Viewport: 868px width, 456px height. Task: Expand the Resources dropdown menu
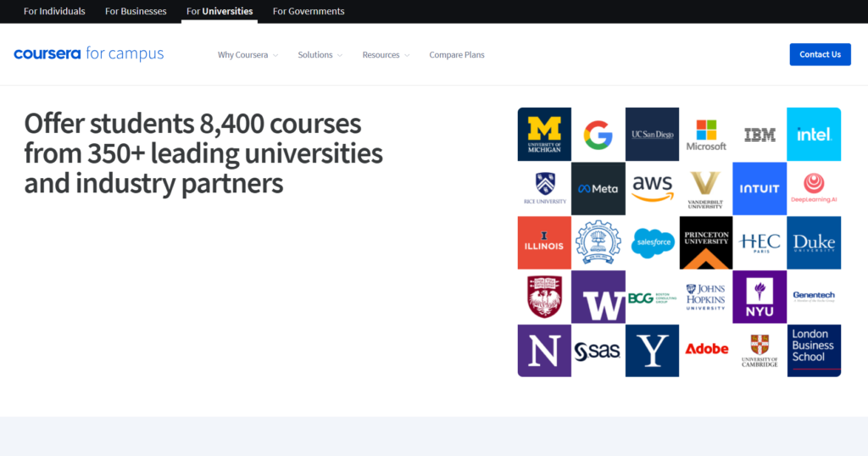click(x=386, y=55)
